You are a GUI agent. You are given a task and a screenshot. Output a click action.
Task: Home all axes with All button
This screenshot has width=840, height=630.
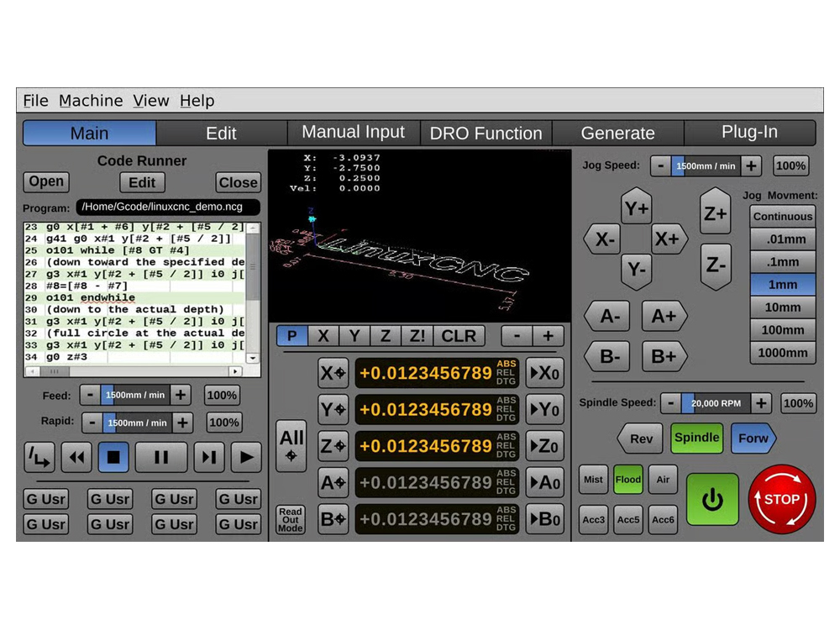click(291, 444)
